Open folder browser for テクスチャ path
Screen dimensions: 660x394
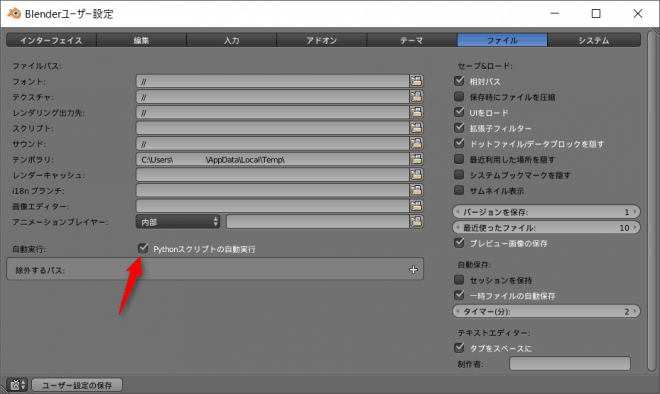coord(416,96)
